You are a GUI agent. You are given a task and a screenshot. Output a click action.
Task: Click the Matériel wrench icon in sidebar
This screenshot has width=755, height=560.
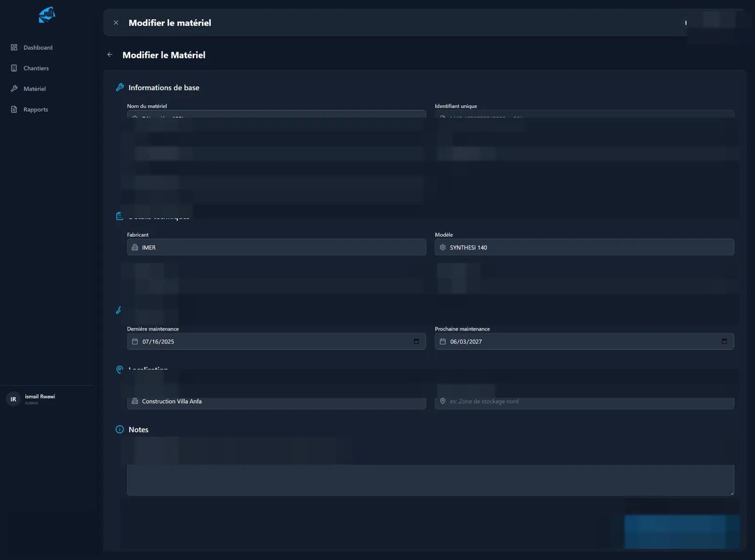click(14, 89)
